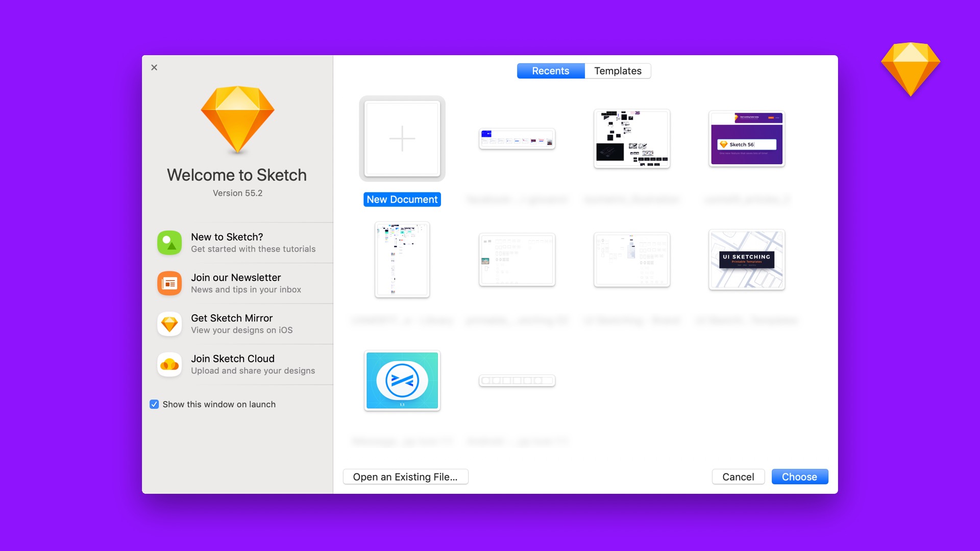Click the Join our Newsletter icon
The width and height of the screenshot is (980, 551).
click(x=168, y=283)
